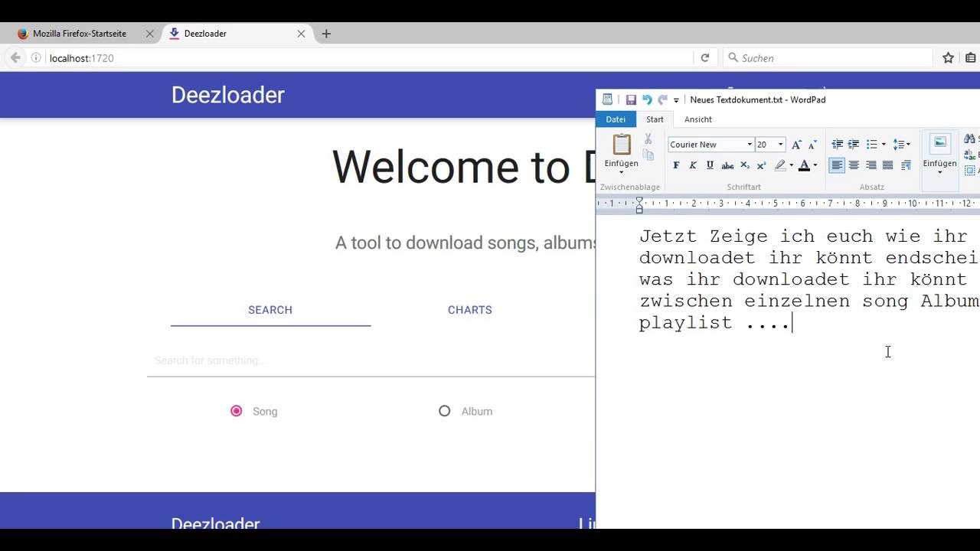Screen dimensions: 980x551
Task: Apply text highlight color
Action: (x=779, y=165)
